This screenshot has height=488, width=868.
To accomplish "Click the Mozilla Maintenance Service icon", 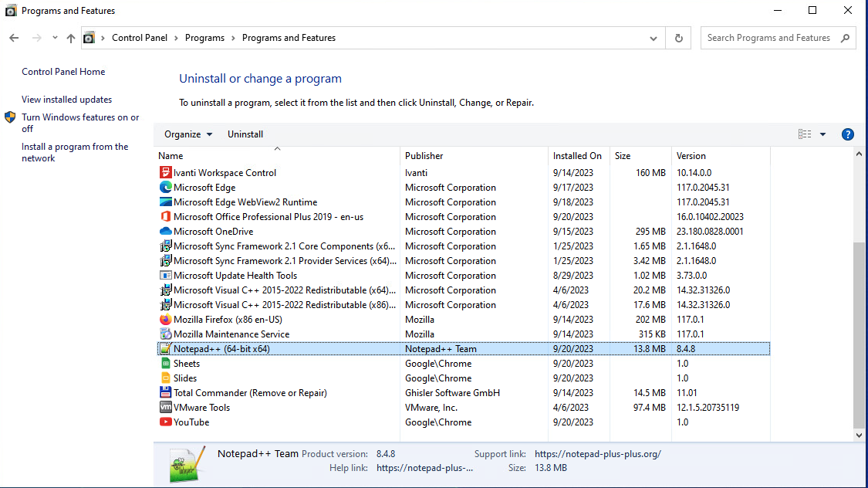I will coord(165,334).
